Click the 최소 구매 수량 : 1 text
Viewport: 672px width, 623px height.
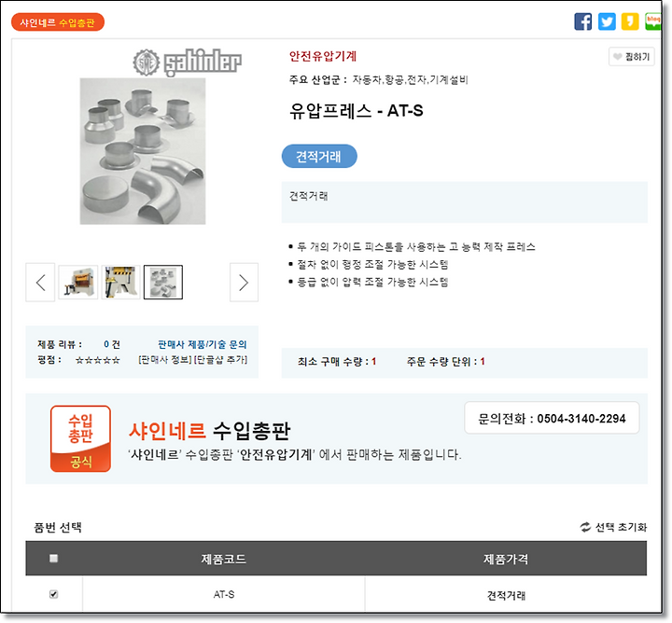coord(337,362)
